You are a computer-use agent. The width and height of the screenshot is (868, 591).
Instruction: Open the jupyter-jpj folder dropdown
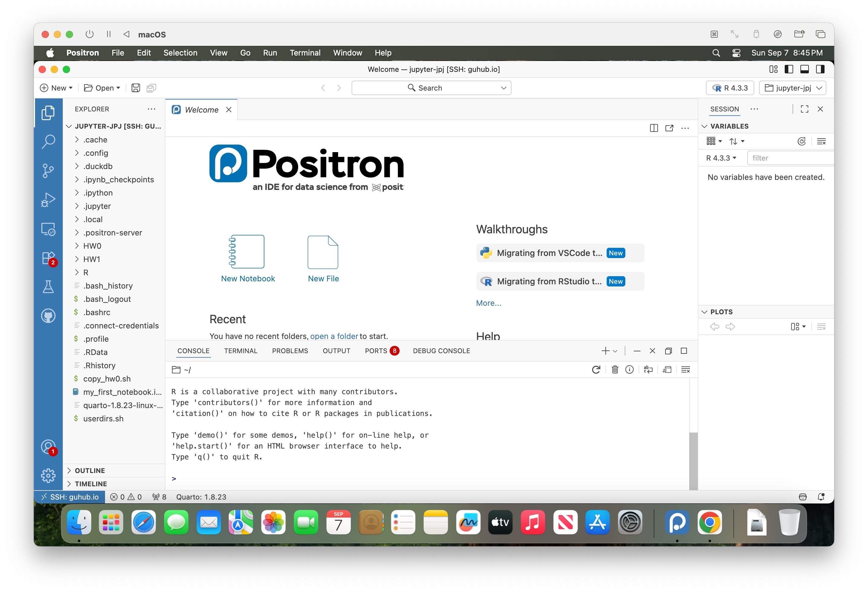click(x=792, y=88)
